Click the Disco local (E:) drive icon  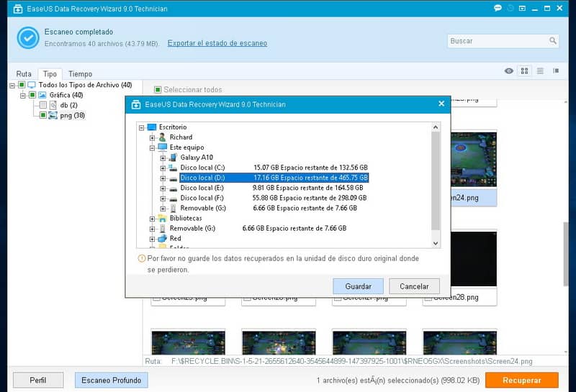click(x=173, y=188)
